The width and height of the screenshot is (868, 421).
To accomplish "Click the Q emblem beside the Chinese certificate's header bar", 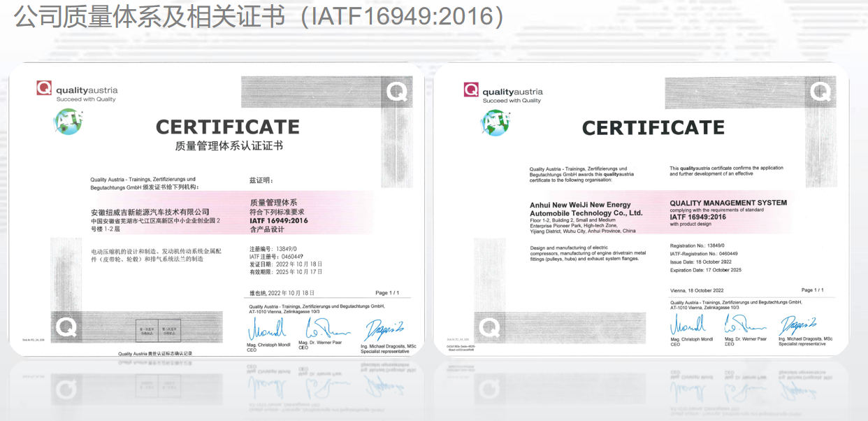I will [x=398, y=92].
